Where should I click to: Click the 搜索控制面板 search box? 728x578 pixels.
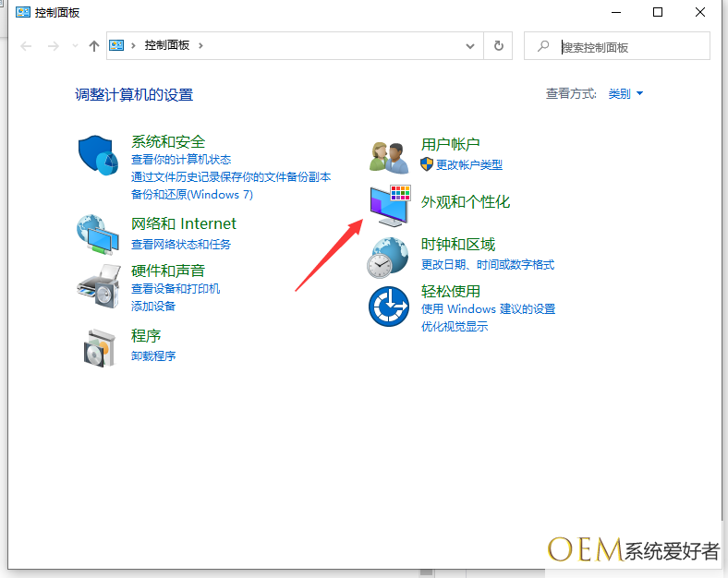click(628, 46)
